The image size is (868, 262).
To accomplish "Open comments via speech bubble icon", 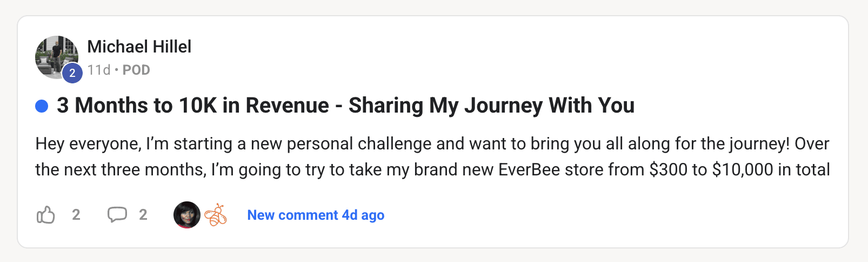I will pos(117,215).
